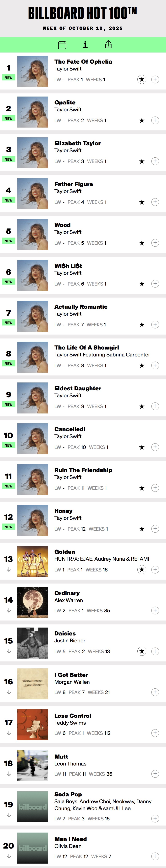
Task: Click the Golden album cover thumbnail
Action: pyautogui.click(x=33, y=561)
